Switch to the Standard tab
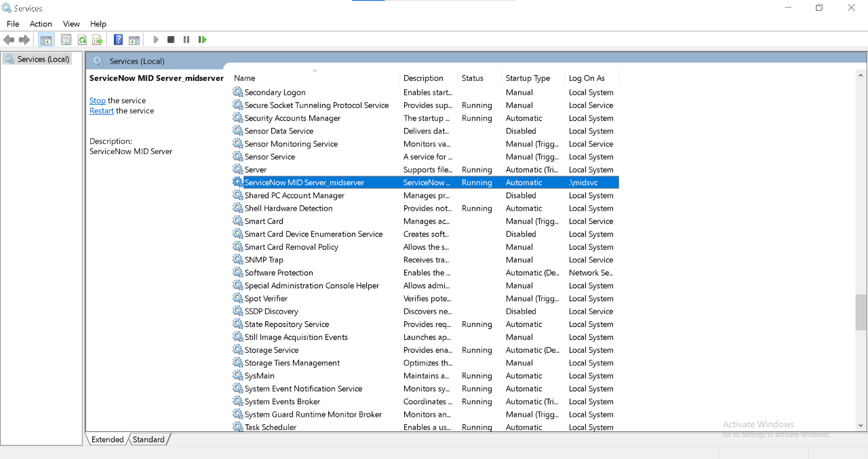This screenshot has height=459, width=868. [149, 439]
